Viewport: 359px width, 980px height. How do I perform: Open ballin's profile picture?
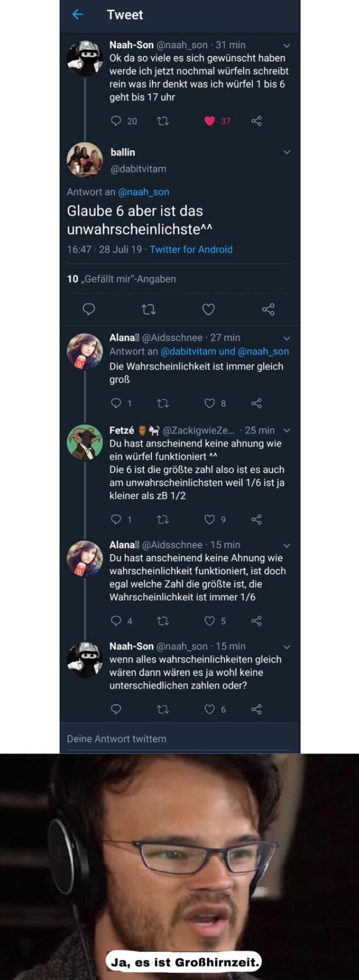pyautogui.click(x=85, y=160)
